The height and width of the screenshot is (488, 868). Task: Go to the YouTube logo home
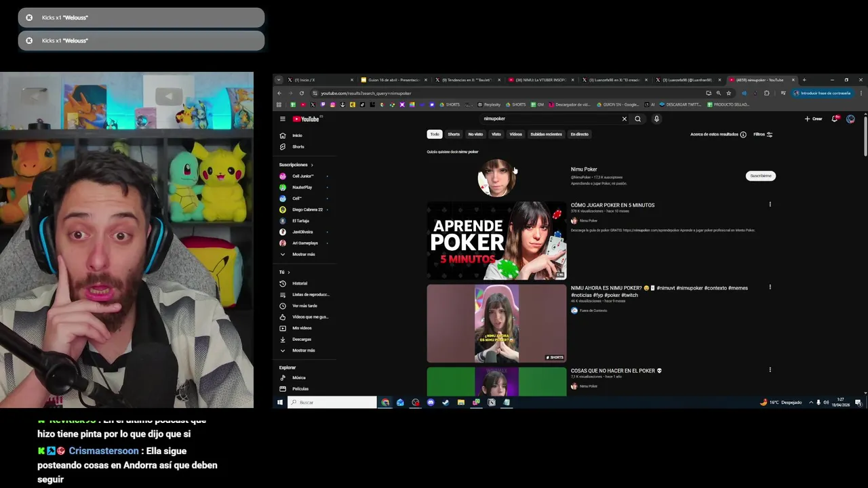click(307, 119)
